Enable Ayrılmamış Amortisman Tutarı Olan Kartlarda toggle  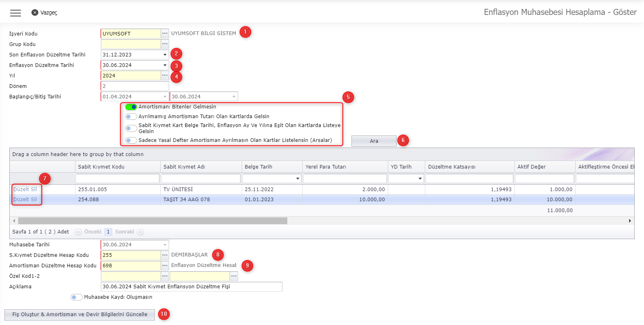(131, 117)
